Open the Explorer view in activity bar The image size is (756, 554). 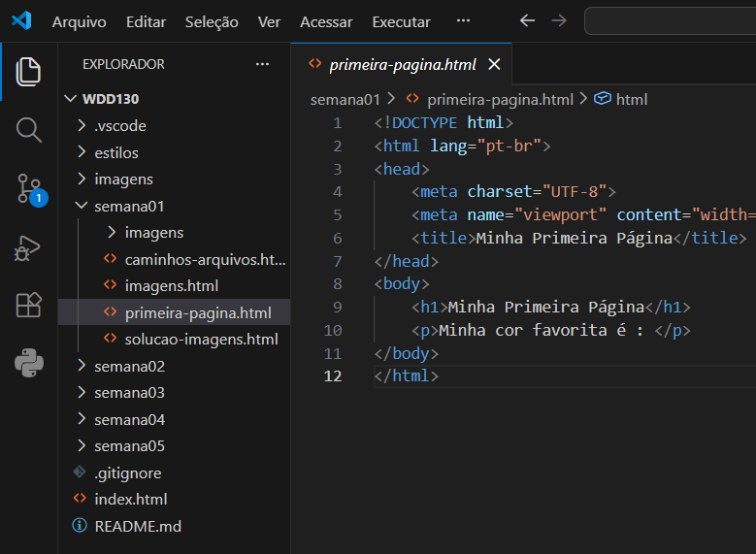click(28, 72)
